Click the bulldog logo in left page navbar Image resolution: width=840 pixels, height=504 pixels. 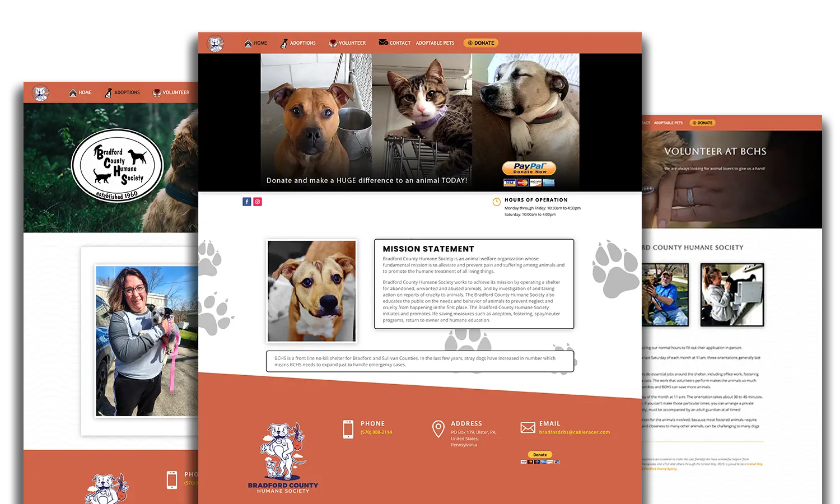(x=40, y=92)
